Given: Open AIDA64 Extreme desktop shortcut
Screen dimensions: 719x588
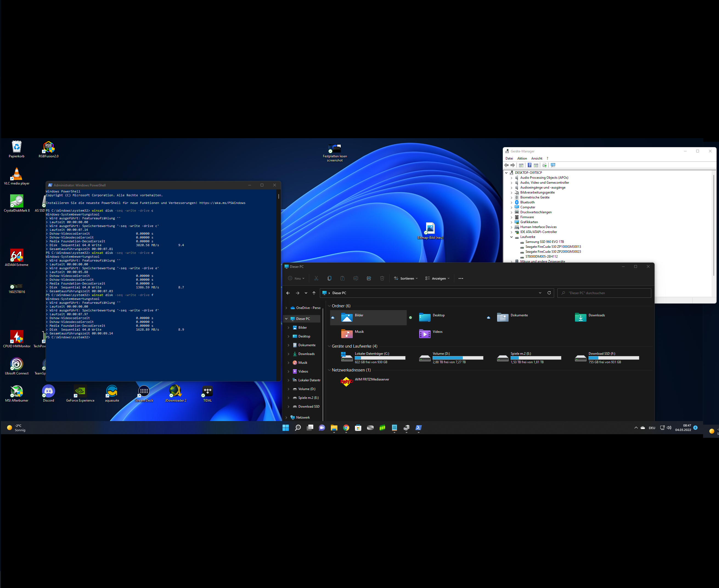Looking at the screenshot, I should click(17, 256).
